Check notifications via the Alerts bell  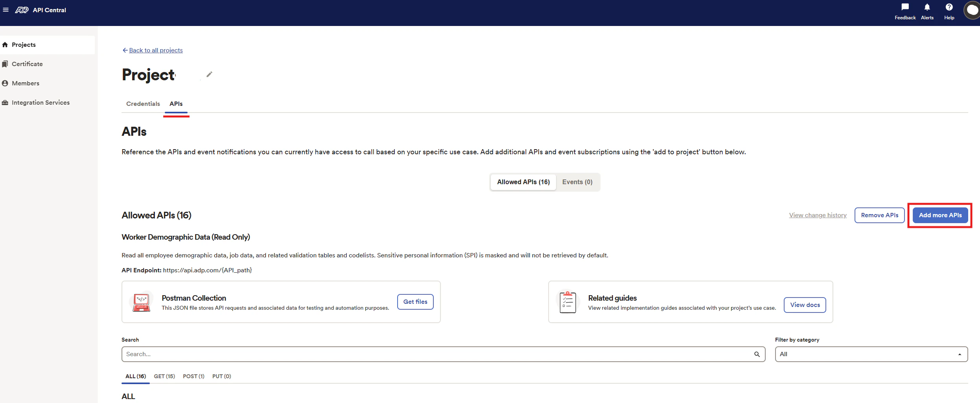pos(927,11)
